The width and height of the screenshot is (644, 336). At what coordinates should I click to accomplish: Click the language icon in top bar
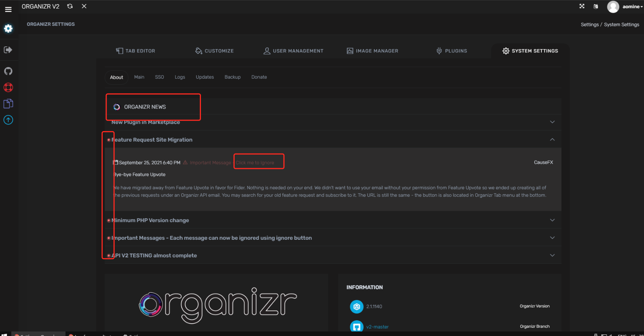pos(596,6)
